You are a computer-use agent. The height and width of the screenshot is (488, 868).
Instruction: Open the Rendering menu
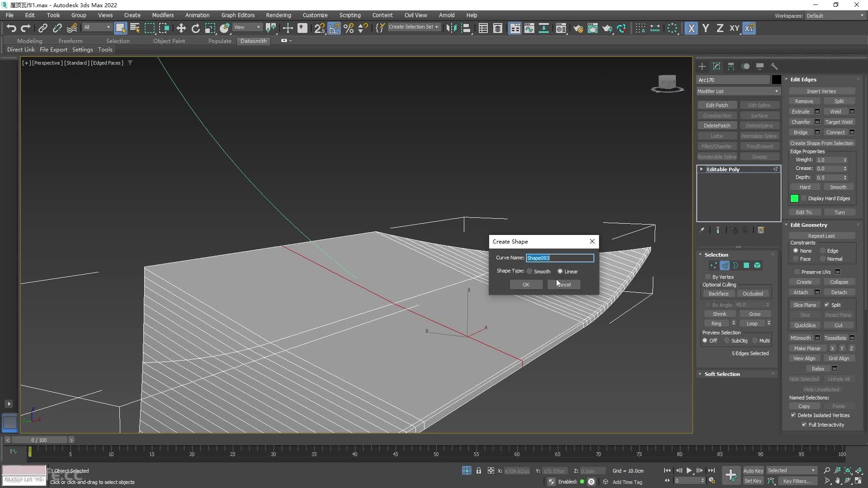click(x=278, y=15)
